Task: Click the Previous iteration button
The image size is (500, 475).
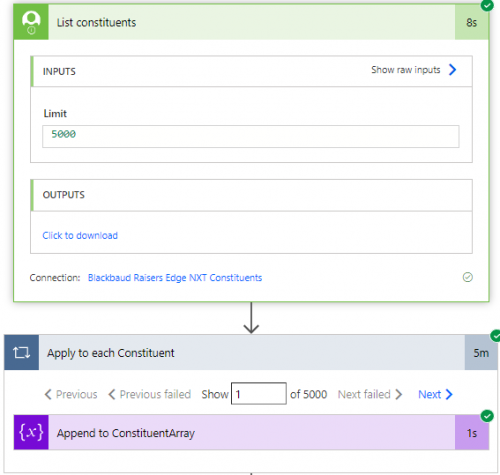Action: [x=71, y=394]
